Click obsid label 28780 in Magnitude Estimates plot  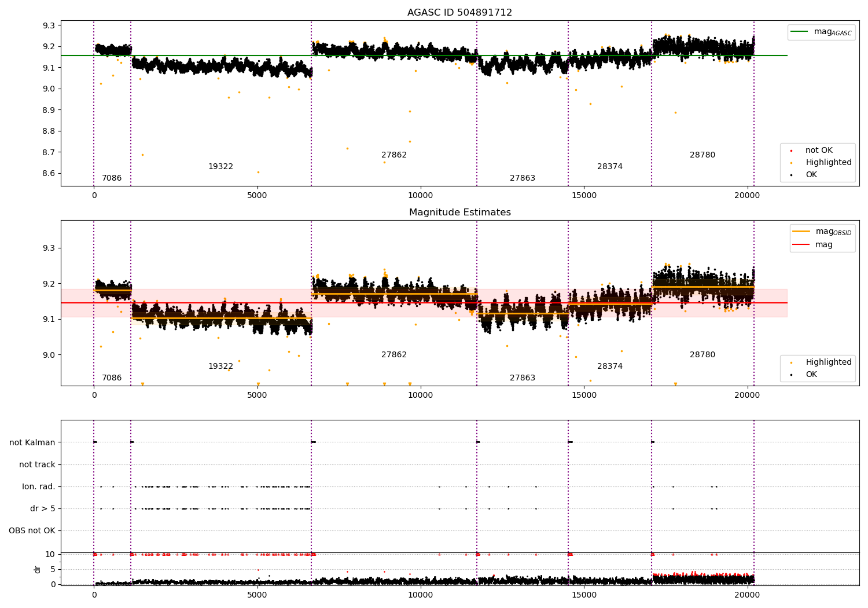tap(703, 355)
